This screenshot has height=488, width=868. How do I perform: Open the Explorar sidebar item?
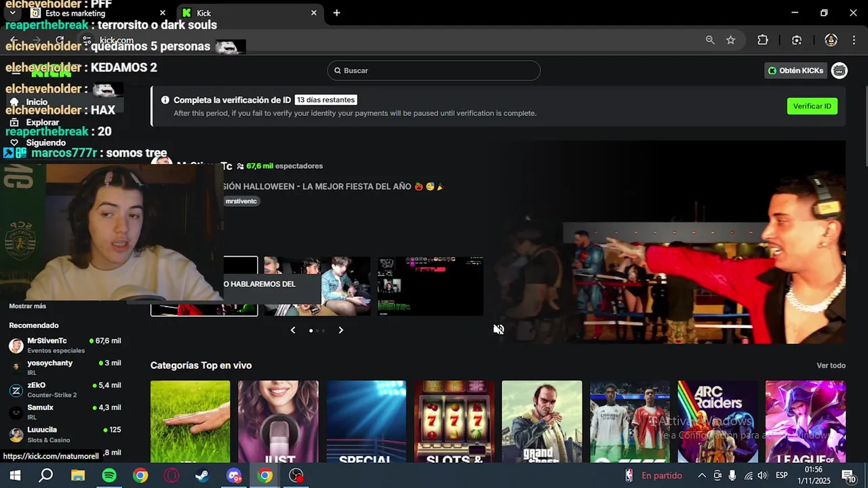coord(42,123)
